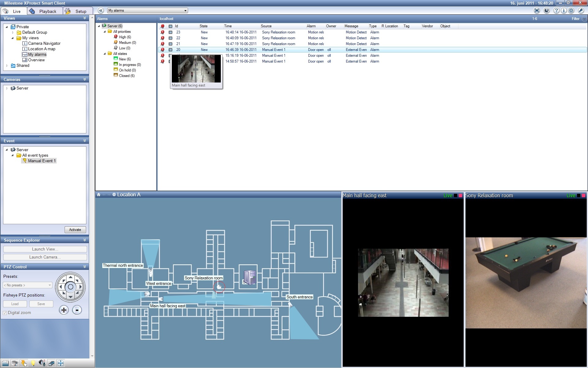The height and width of the screenshot is (368, 588).
Task: Click PTZ zoom out minus button
Action: tap(77, 310)
